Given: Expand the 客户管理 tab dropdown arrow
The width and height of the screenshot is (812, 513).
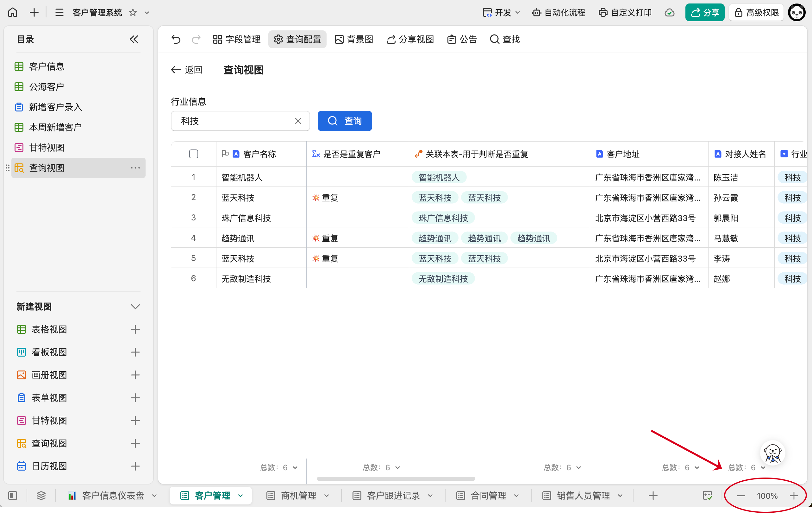Looking at the screenshot, I should [x=240, y=496].
